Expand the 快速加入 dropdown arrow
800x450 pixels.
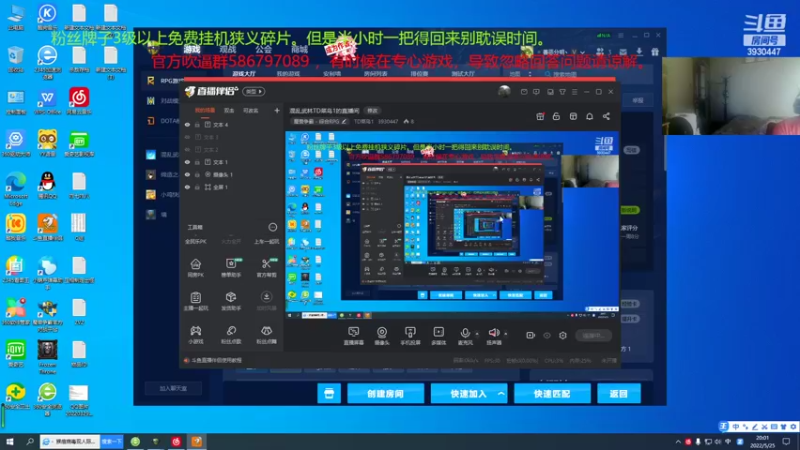(501, 394)
